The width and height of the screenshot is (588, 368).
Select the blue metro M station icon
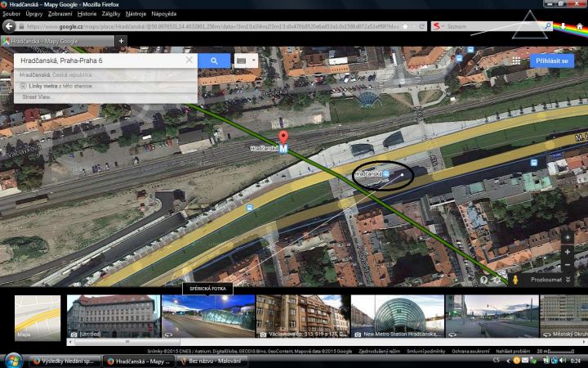click(x=283, y=149)
